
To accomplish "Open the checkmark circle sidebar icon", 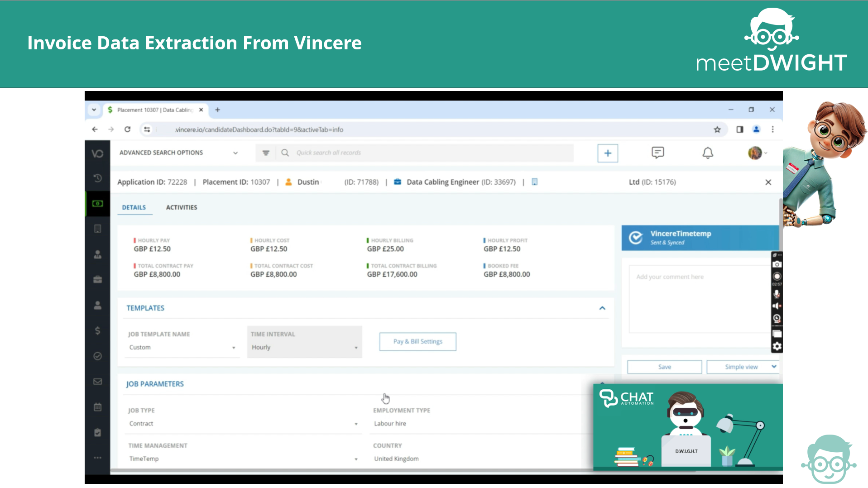I will [97, 356].
